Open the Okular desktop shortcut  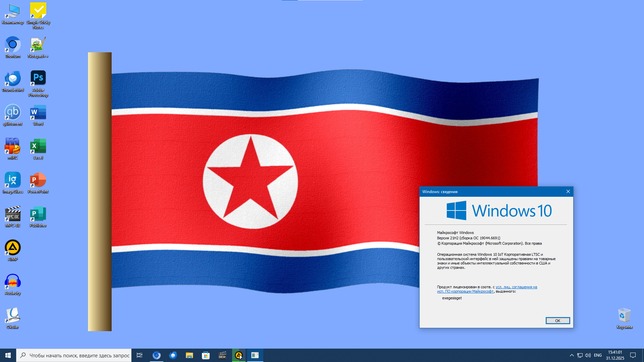click(x=13, y=315)
